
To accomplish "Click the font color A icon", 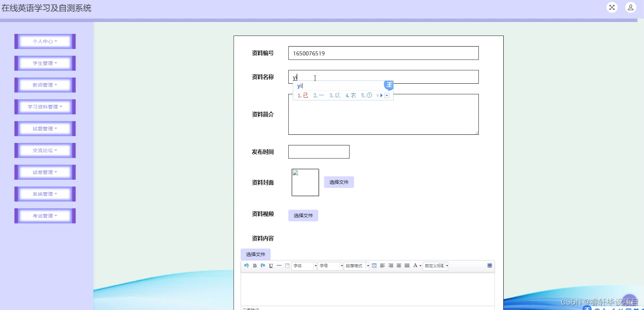I will click(x=415, y=265).
